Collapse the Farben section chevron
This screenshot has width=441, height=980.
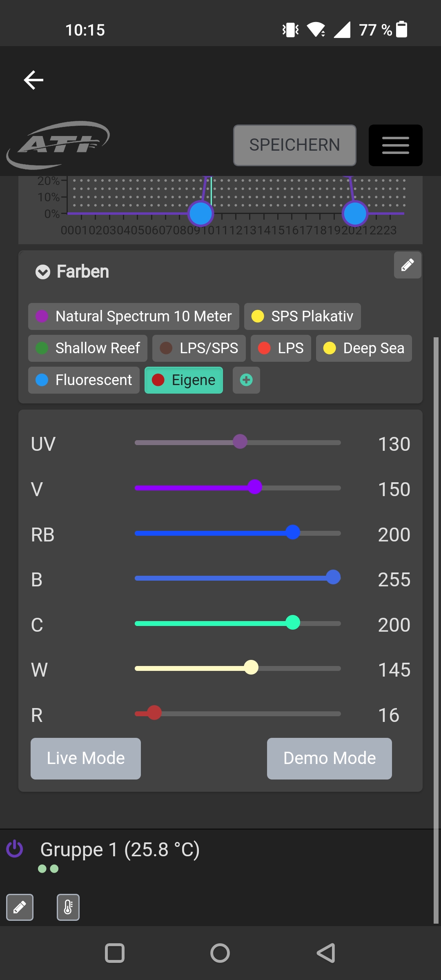(x=43, y=272)
